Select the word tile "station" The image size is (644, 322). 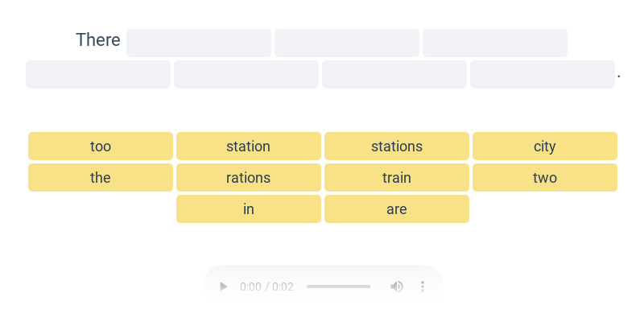[249, 147]
